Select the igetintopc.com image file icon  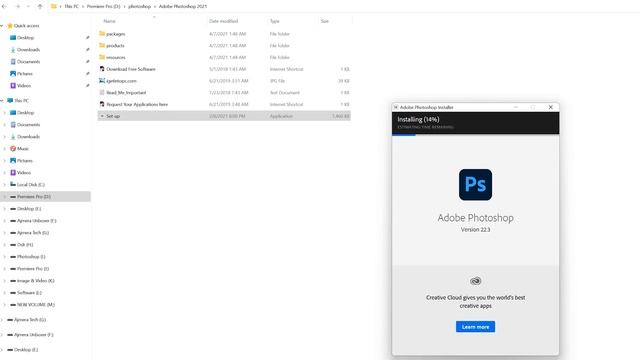102,81
